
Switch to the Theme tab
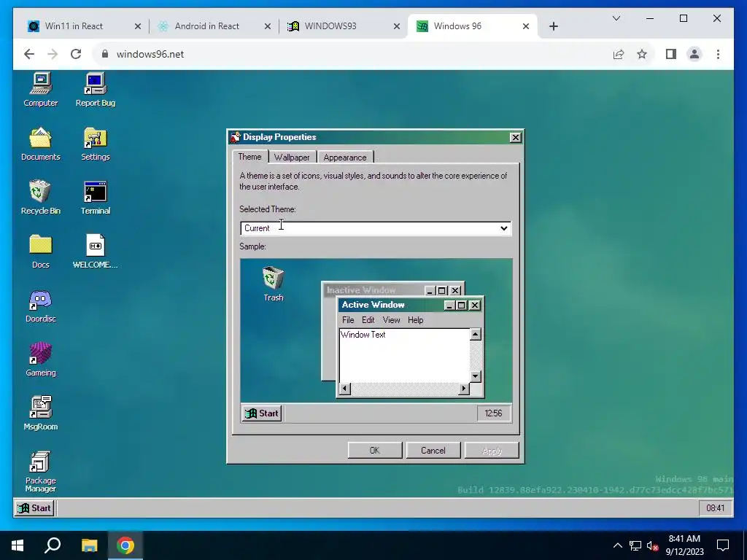pyautogui.click(x=249, y=157)
